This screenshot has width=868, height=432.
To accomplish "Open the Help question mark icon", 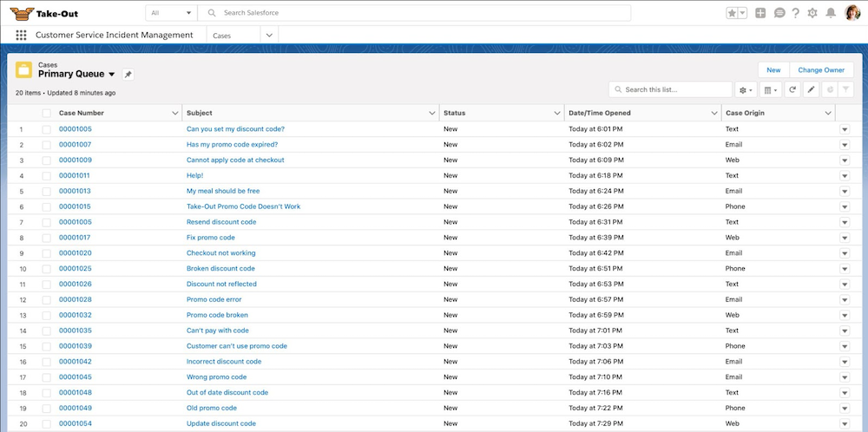I will click(795, 13).
